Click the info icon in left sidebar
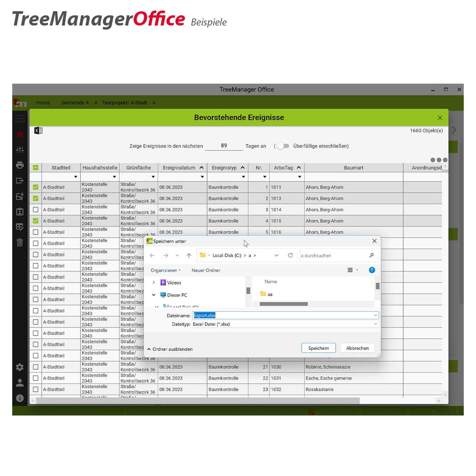This screenshot has height=476, width=476. tap(20, 398)
